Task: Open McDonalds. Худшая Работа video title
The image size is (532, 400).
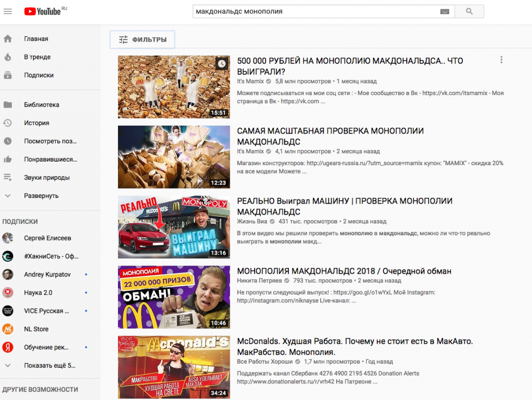Action: click(x=355, y=346)
